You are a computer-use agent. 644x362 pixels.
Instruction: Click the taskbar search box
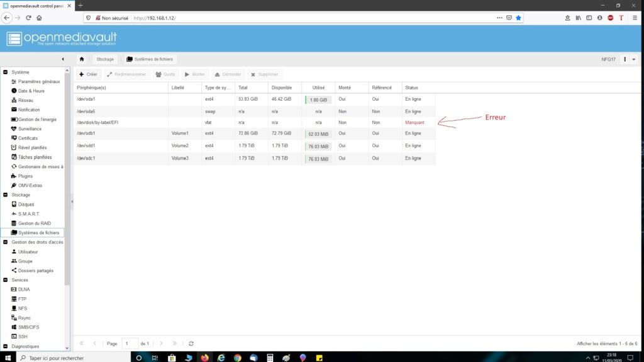tap(74, 358)
